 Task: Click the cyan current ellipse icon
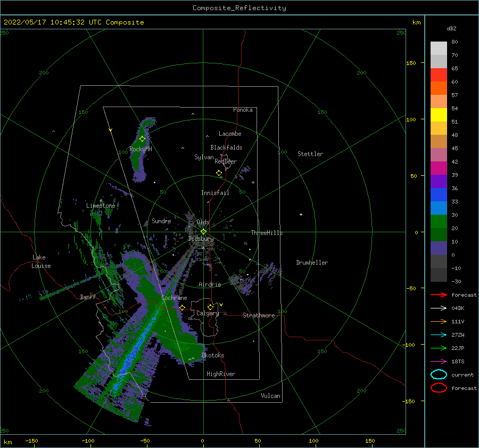439,374
